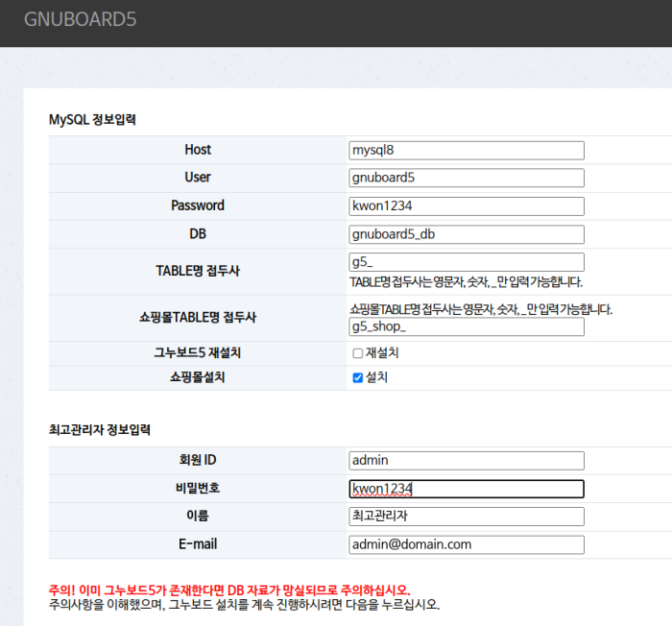The image size is (672, 626).
Task: Focus the TABLE prefix field containing g5_
Action: [x=467, y=262]
